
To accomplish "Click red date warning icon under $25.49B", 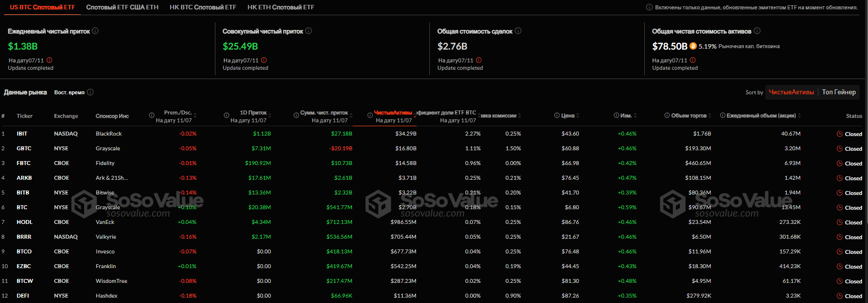I will pyautogui.click(x=264, y=60).
